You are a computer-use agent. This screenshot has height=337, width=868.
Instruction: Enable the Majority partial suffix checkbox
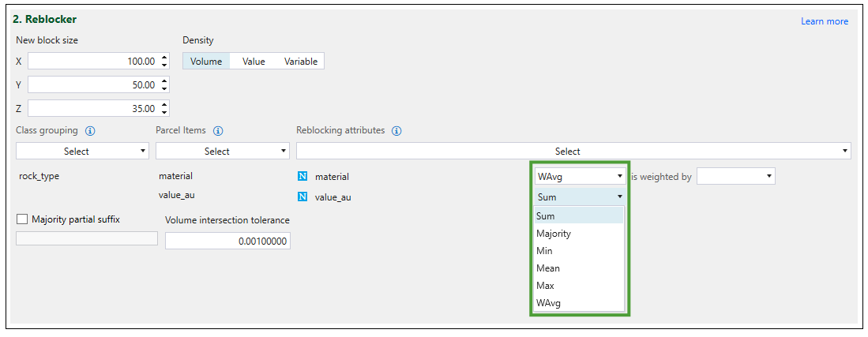(x=22, y=219)
